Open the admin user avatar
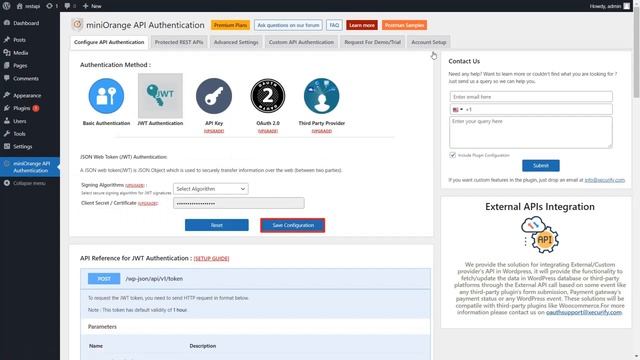 [627, 6]
